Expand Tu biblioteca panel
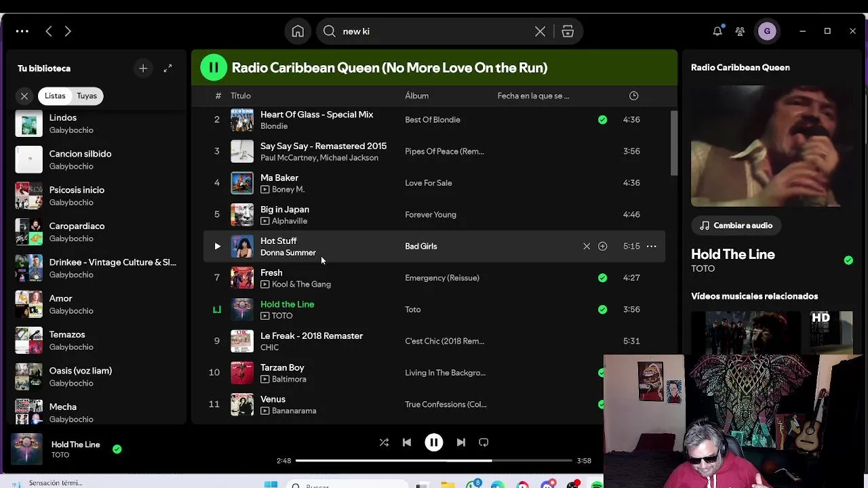The width and height of the screenshot is (868, 488). pyautogui.click(x=167, y=68)
